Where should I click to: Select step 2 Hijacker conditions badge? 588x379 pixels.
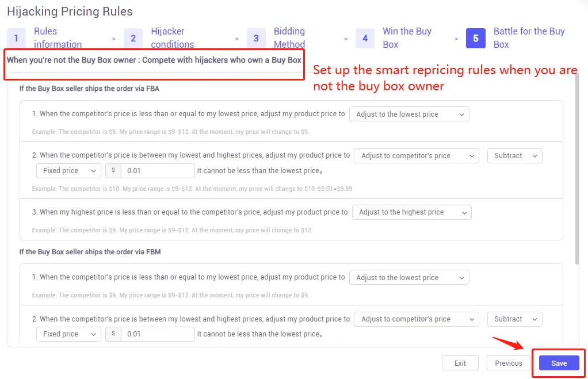pyautogui.click(x=133, y=38)
